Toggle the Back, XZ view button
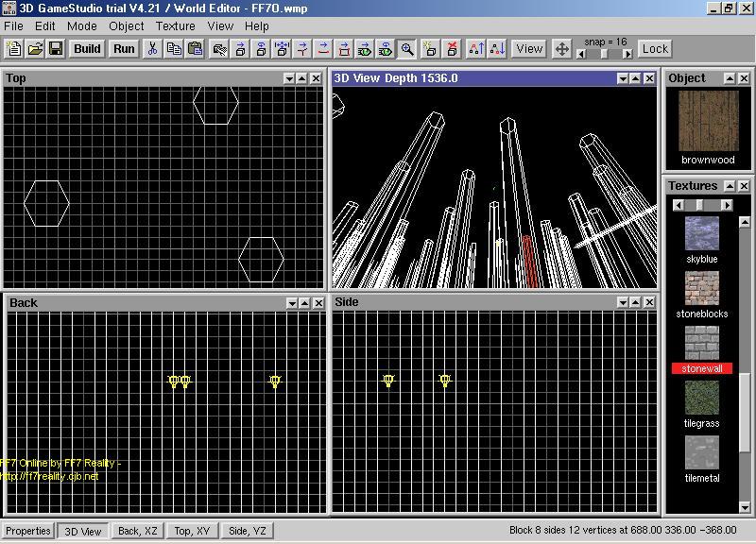This screenshot has width=756, height=544. (x=138, y=531)
